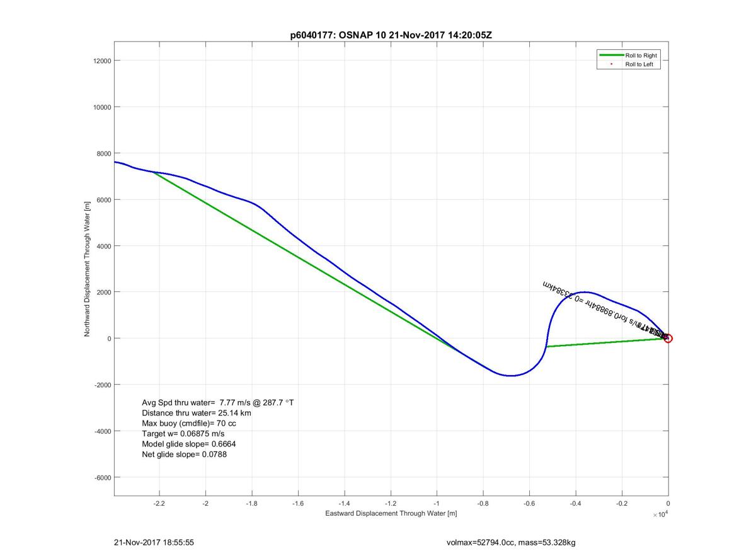
Task: Click the y-axis tick label 12000
Action: click(102, 61)
